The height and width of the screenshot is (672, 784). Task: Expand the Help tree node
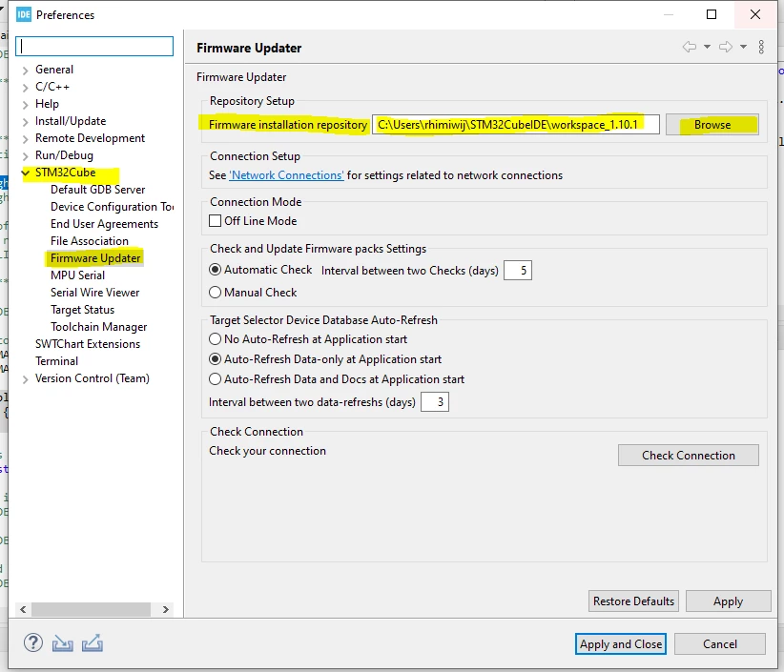point(26,105)
